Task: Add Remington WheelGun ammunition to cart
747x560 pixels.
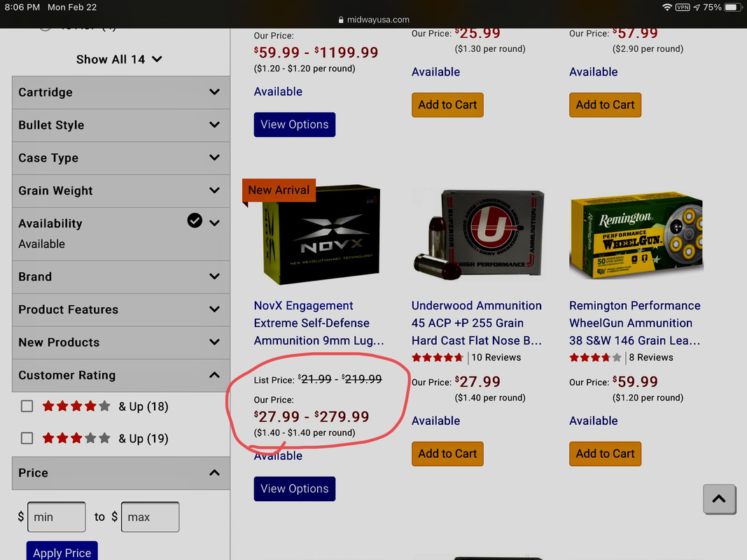Action: [x=605, y=454]
